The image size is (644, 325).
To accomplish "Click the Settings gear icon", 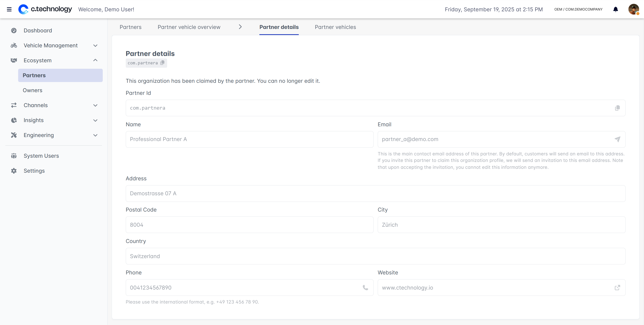I will tap(14, 171).
